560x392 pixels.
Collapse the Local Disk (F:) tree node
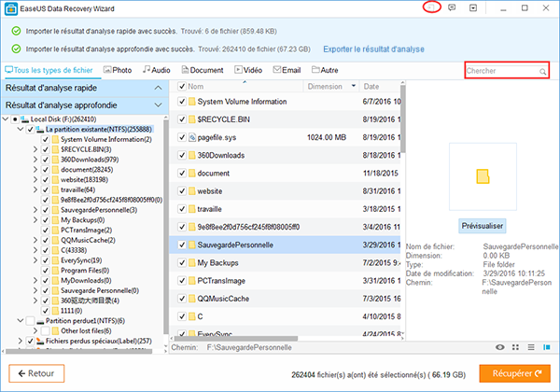click(6, 119)
